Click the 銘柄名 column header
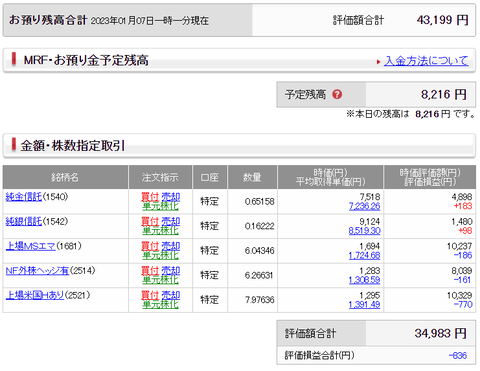 tap(65, 177)
